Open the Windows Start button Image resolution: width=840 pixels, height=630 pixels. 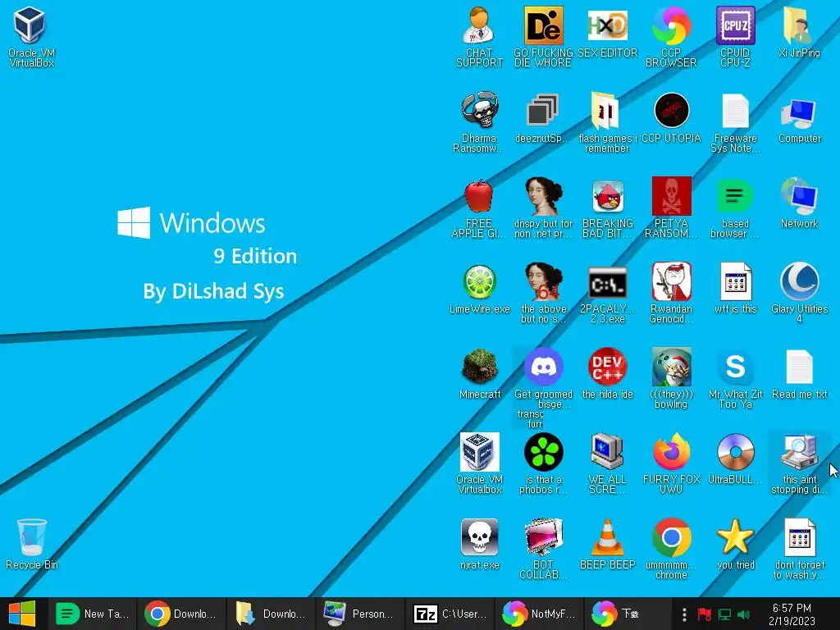pos(22,614)
